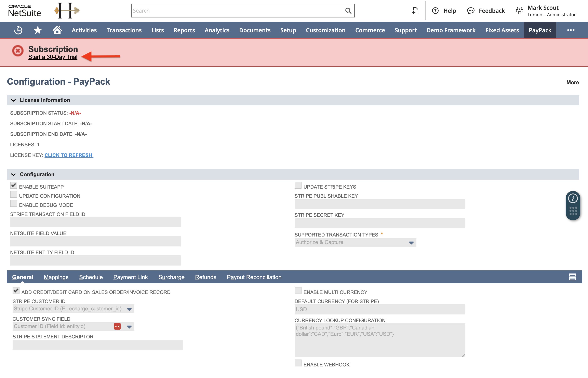Viewport: 588px width, 378px height.
Task: Open the Transactions menu
Action: click(124, 30)
